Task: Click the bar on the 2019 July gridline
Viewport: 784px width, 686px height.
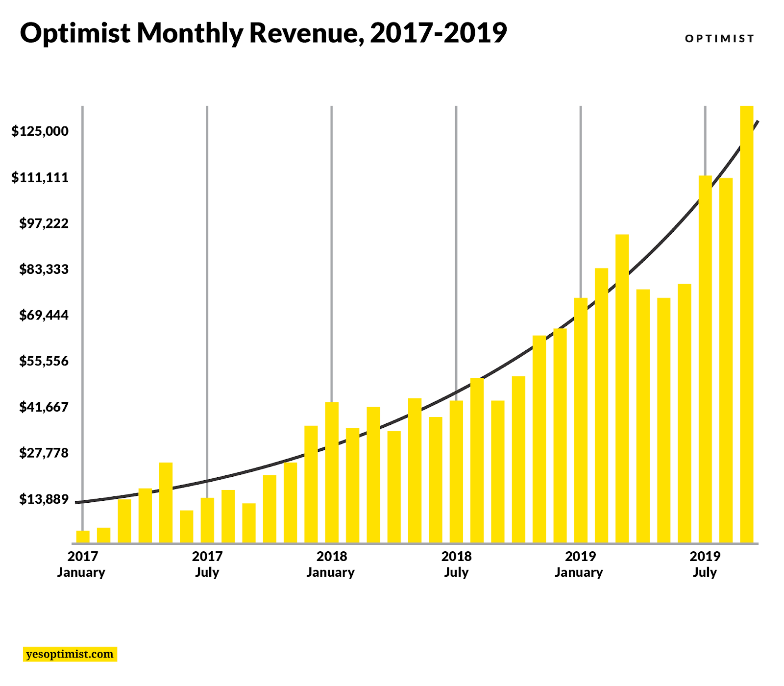Action: 705,359
